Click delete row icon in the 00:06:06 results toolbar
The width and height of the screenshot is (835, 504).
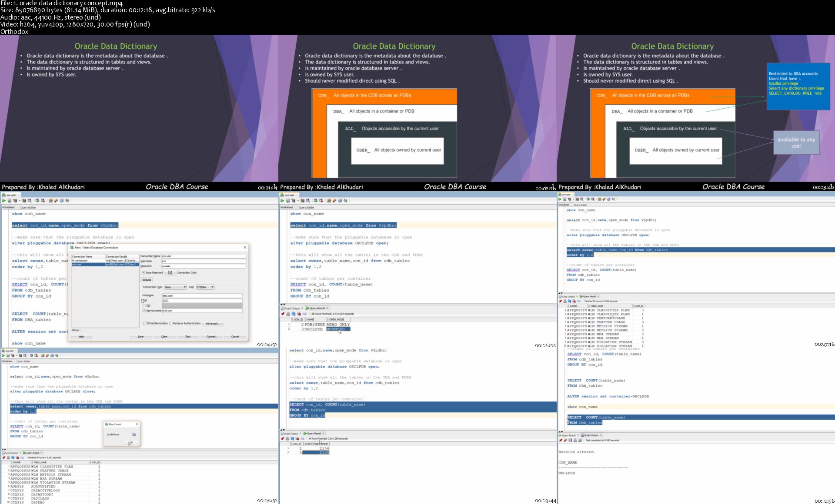tap(299, 314)
